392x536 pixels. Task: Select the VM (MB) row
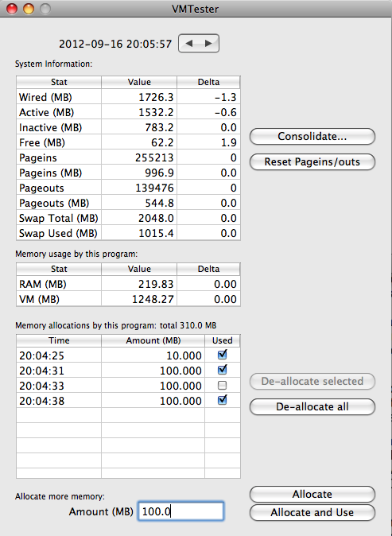[x=128, y=299]
